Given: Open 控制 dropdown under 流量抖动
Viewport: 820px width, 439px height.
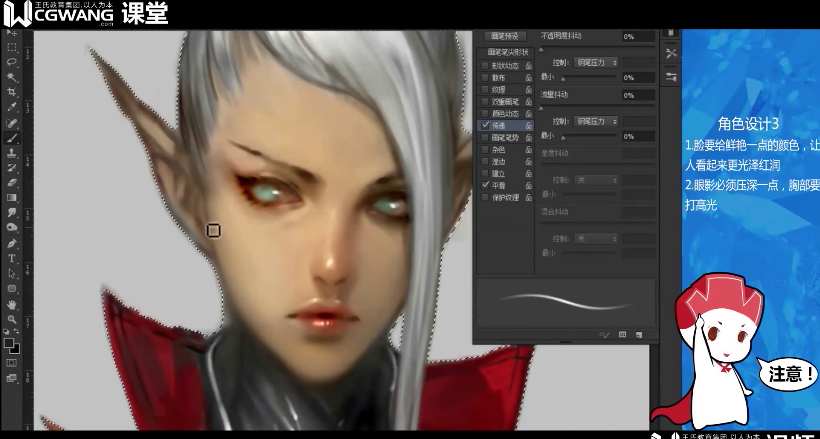Looking at the screenshot, I should tap(596, 121).
